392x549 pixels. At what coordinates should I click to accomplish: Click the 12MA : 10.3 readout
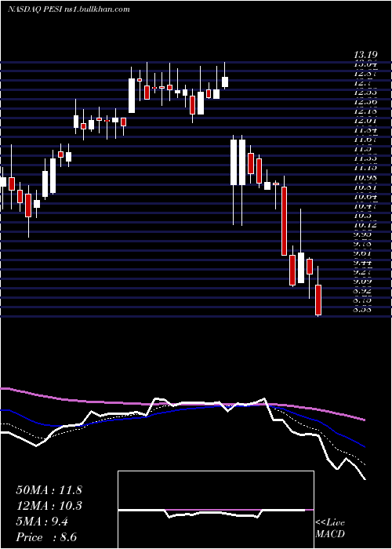click(x=49, y=506)
